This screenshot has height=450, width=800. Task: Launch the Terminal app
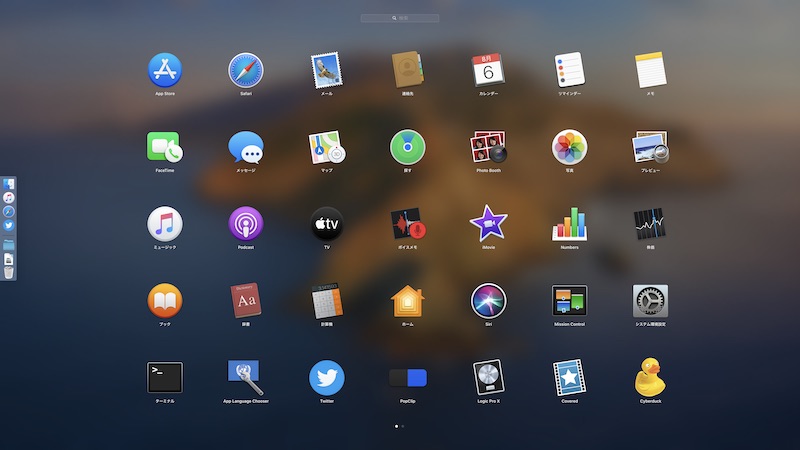(165, 378)
